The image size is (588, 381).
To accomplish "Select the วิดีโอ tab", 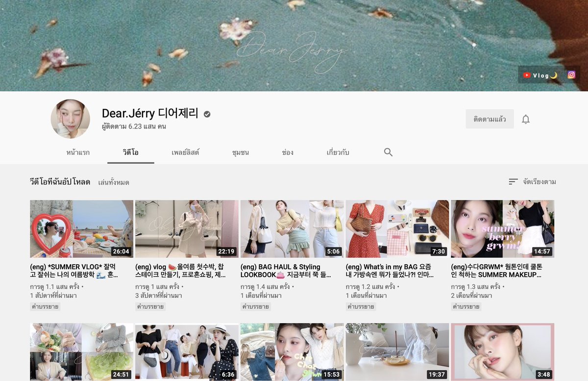I will click(x=131, y=152).
